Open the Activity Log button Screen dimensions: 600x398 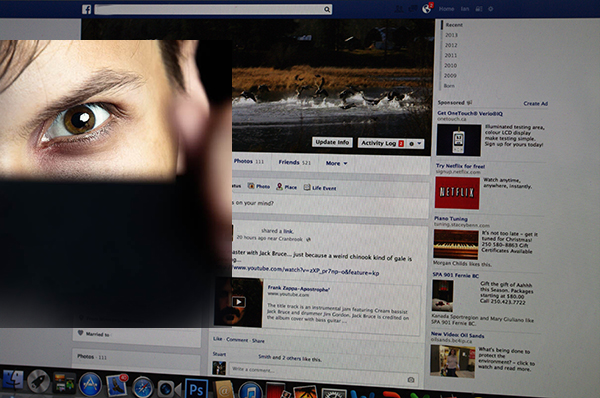(381, 143)
